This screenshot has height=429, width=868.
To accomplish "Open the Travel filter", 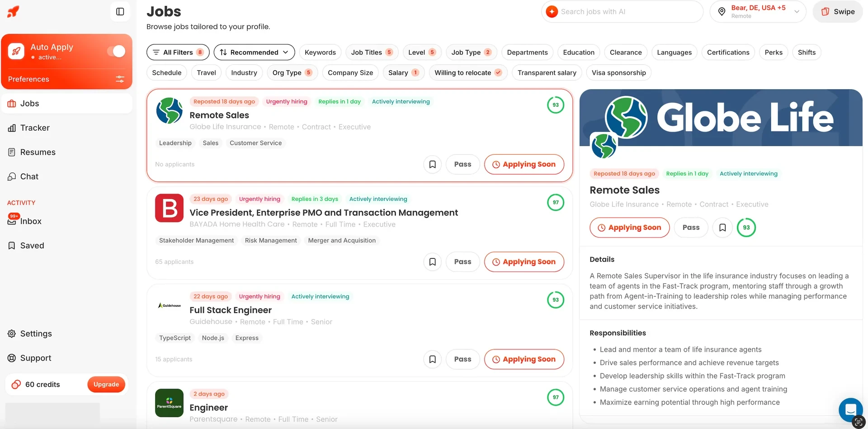I will point(206,72).
